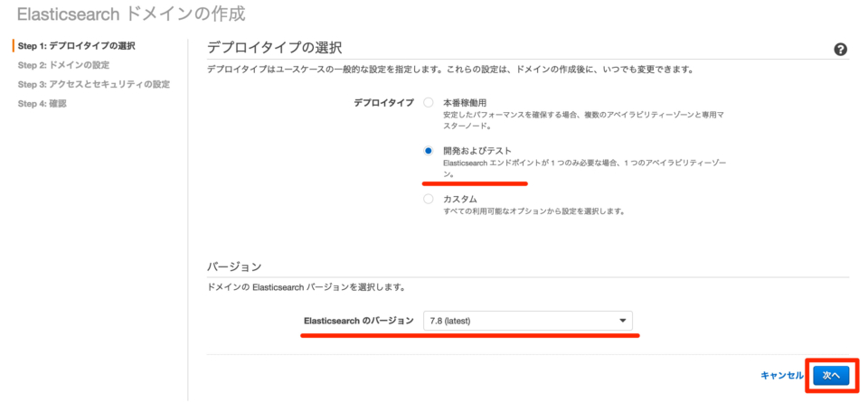Choose the カスタム deployment type option

coord(429,199)
